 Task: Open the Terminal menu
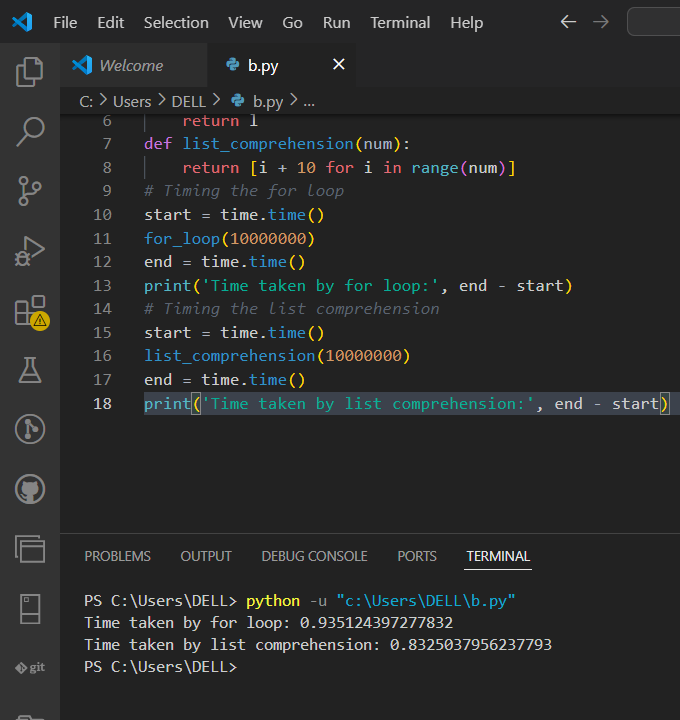pyautogui.click(x=400, y=22)
